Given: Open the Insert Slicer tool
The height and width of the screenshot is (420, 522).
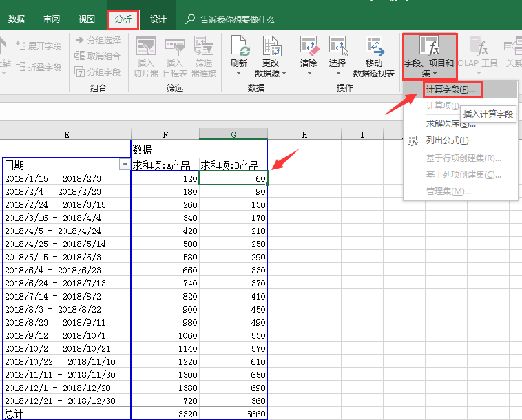Looking at the screenshot, I should (146, 56).
